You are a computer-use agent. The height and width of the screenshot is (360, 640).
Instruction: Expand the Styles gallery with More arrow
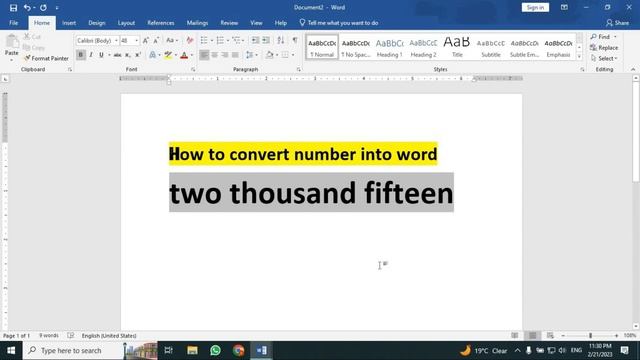[x=579, y=56]
